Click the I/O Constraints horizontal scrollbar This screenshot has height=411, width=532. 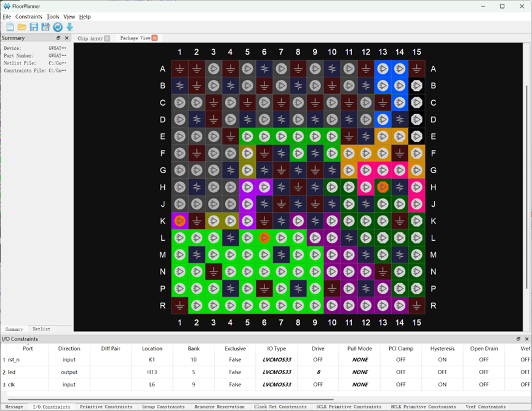[170, 399]
